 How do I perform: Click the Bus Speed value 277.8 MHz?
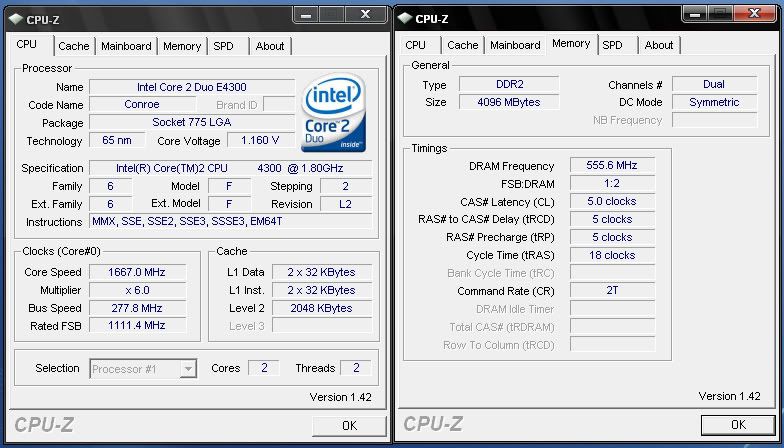point(138,308)
